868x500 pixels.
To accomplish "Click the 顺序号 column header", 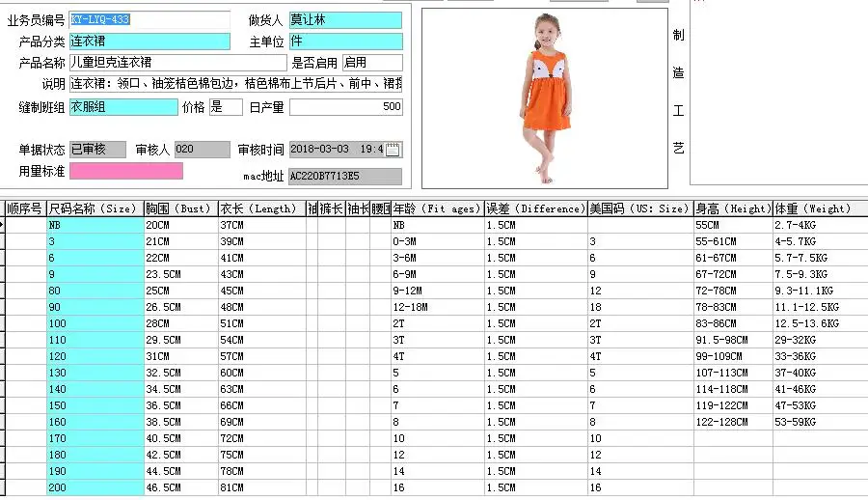I will pos(25,209).
